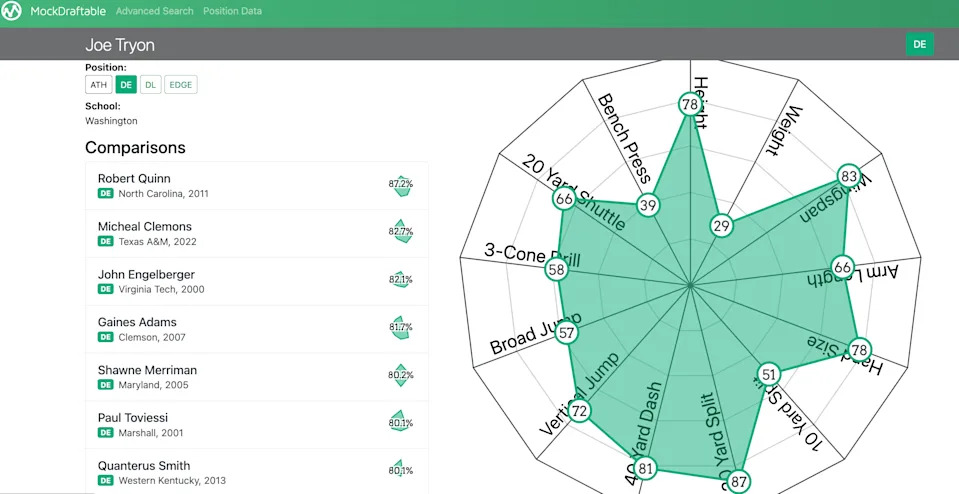Open Robert Quinn's mini radar chart thumbnail
The height and width of the screenshot is (494, 959).
[x=400, y=184]
